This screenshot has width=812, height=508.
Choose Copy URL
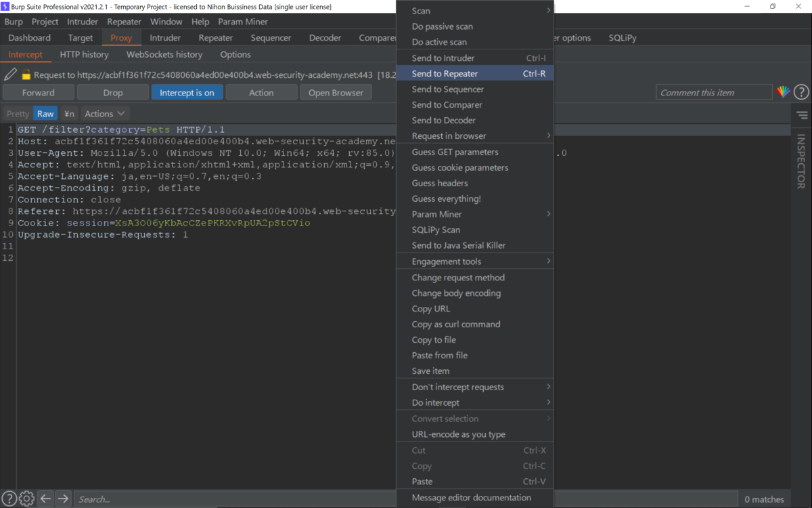(x=475, y=308)
